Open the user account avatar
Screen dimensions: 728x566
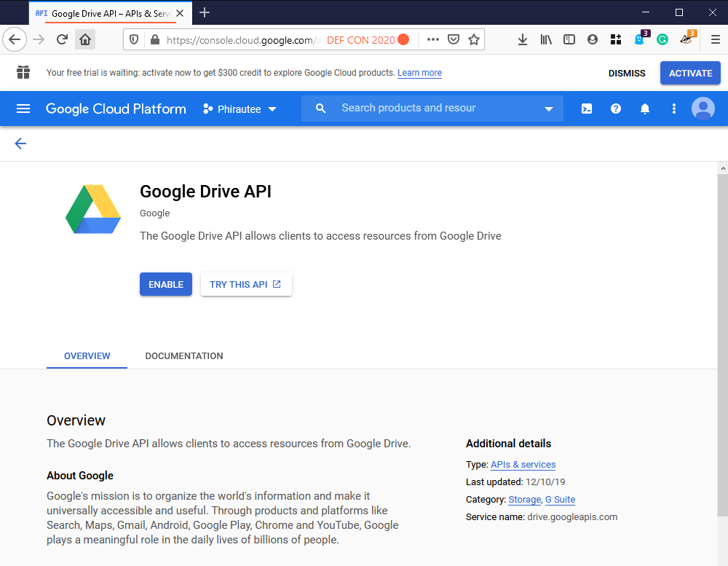[x=703, y=109]
